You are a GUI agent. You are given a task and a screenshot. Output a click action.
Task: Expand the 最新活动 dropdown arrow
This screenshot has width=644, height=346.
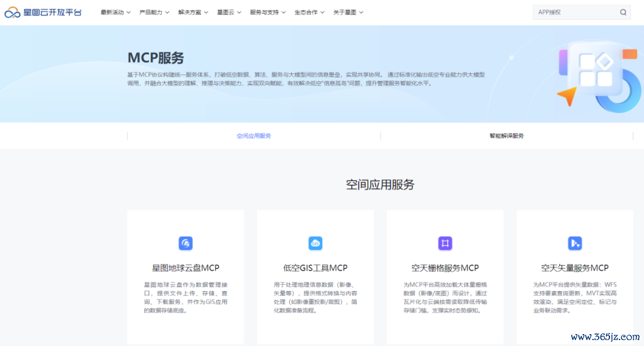pyautogui.click(x=129, y=13)
